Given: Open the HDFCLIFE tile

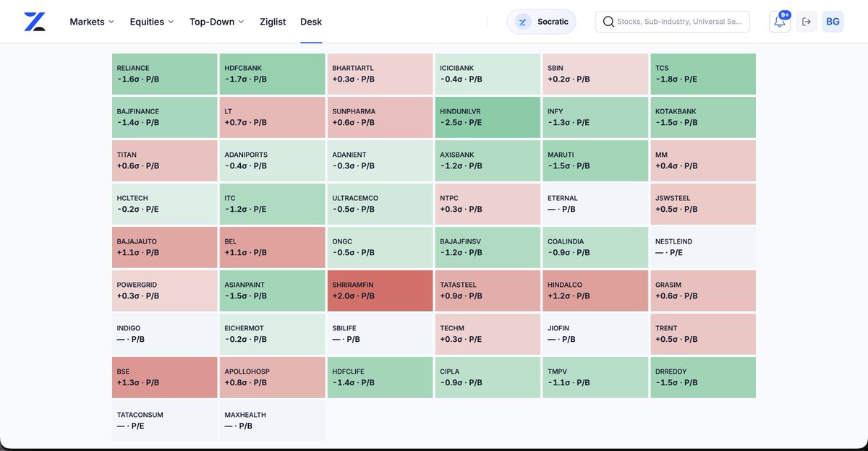Looking at the screenshot, I should pos(380,377).
